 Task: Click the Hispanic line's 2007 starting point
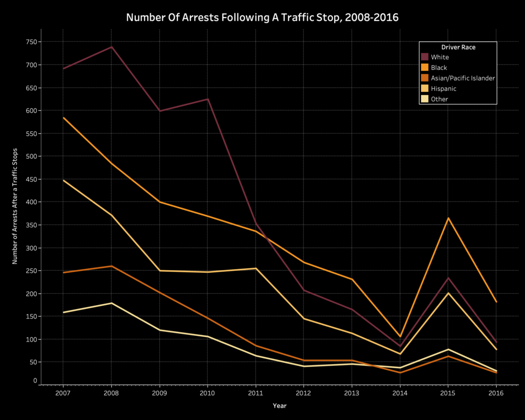[63, 181]
